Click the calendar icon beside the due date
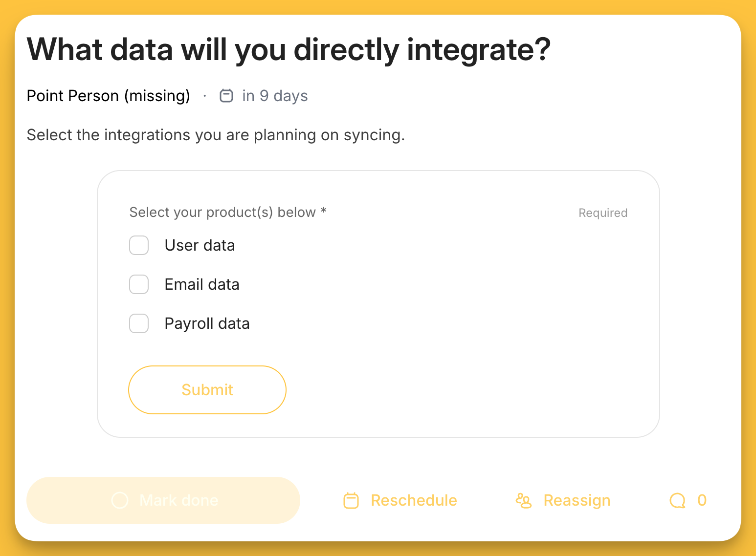This screenshot has width=756, height=556. tap(226, 96)
